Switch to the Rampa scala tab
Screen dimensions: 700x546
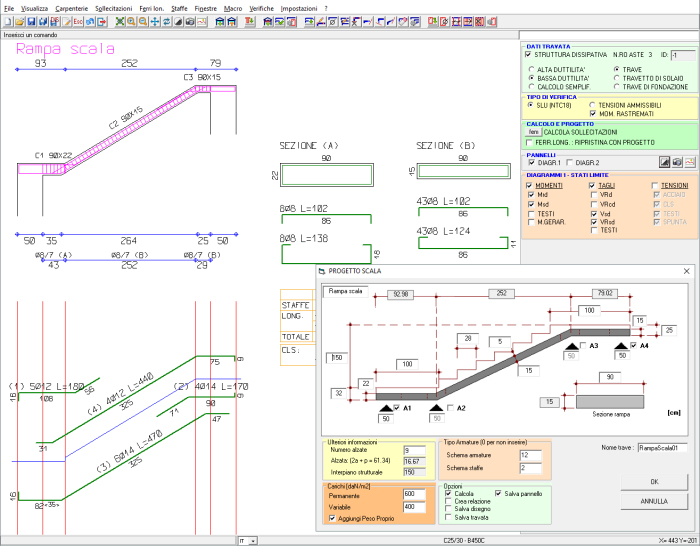343,290
